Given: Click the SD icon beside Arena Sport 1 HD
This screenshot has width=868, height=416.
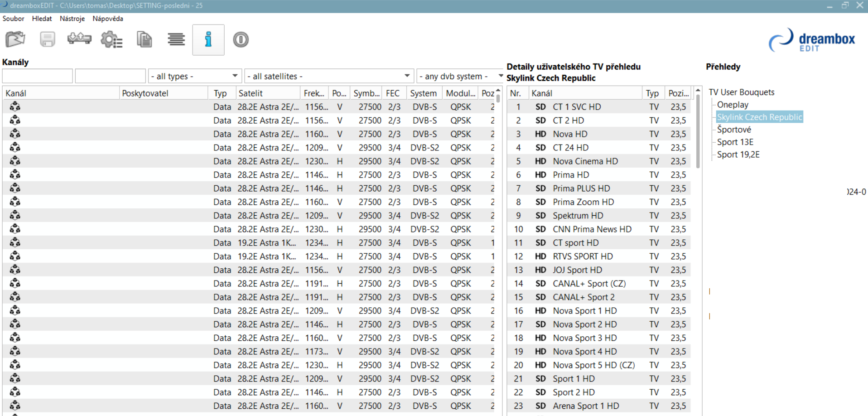Looking at the screenshot, I should pyautogui.click(x=540, y=406).
